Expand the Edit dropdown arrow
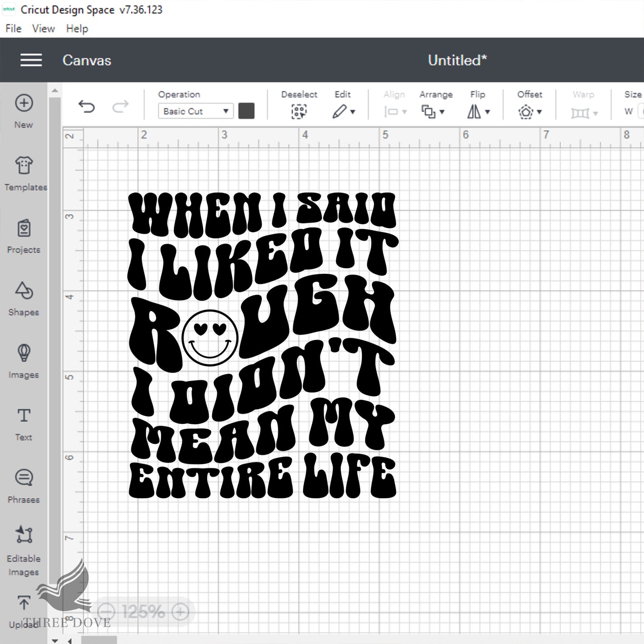The width and height of the screenshot is (644, 644). click(353, 112)
